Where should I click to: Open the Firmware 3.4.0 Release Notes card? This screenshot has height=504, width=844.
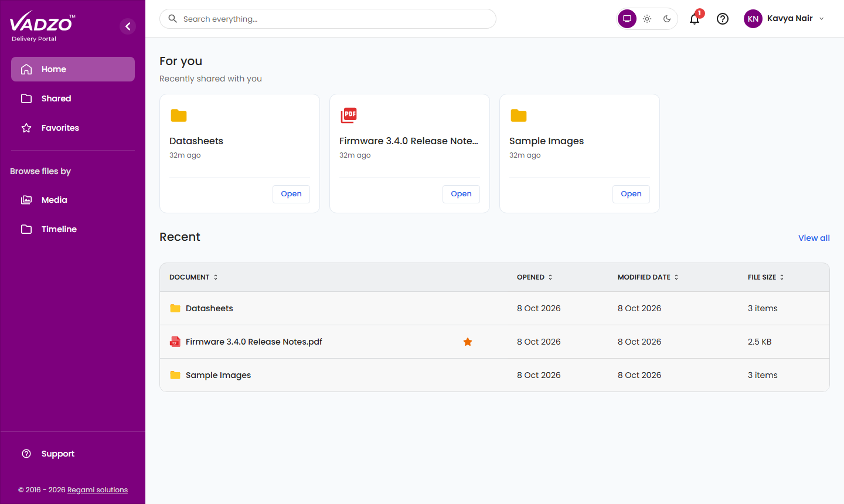(x=461, y=194)
